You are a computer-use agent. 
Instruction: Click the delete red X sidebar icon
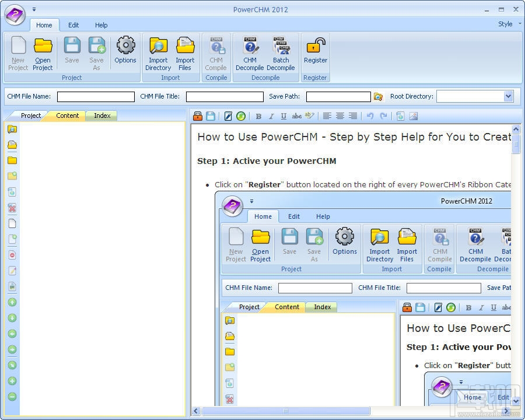(12, 208)
